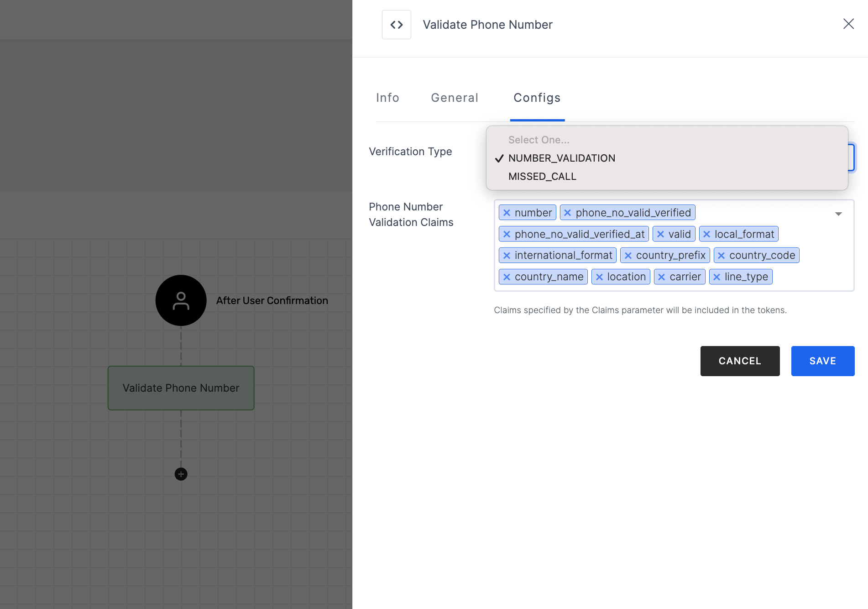The image size is (868, 609).
Task: Click the country_name tag text
Action: click(549, 277)
